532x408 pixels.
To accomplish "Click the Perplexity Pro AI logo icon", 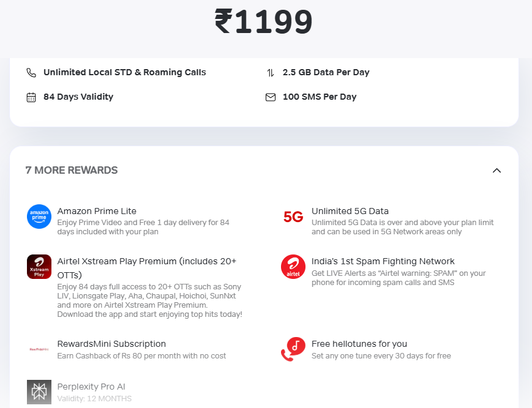I will [x=39, y=391].
